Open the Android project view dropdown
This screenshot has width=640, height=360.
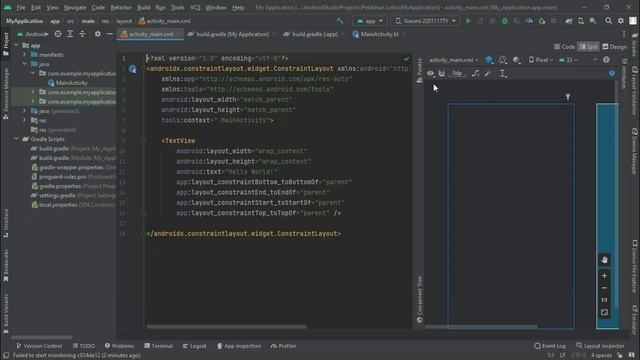tap(33, 34)
